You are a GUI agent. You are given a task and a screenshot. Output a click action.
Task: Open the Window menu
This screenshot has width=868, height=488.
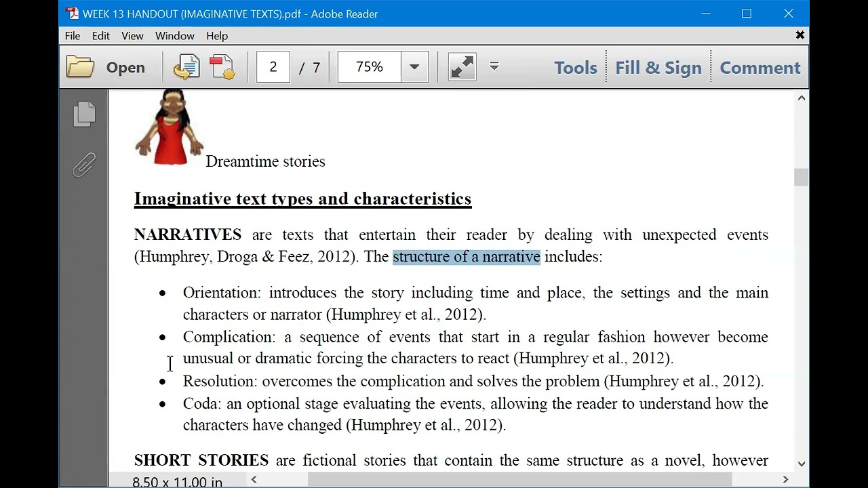174,36
